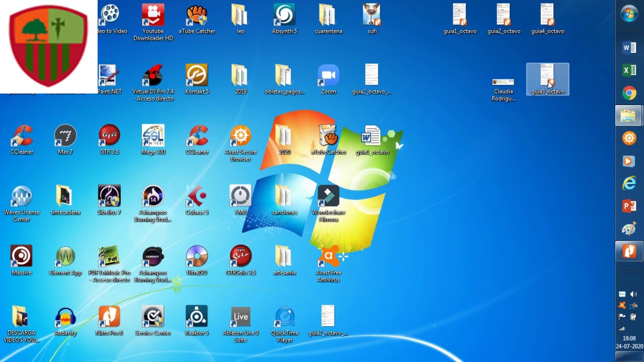The image size is (644, 362).
Task: Launch Audacity shortcut
Action: click(x=65, y=320)
